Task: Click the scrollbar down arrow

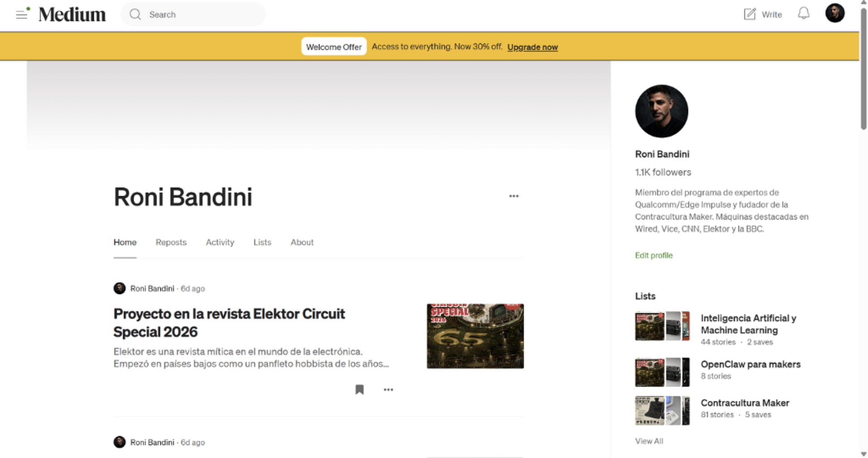Action: pos(864,454)
